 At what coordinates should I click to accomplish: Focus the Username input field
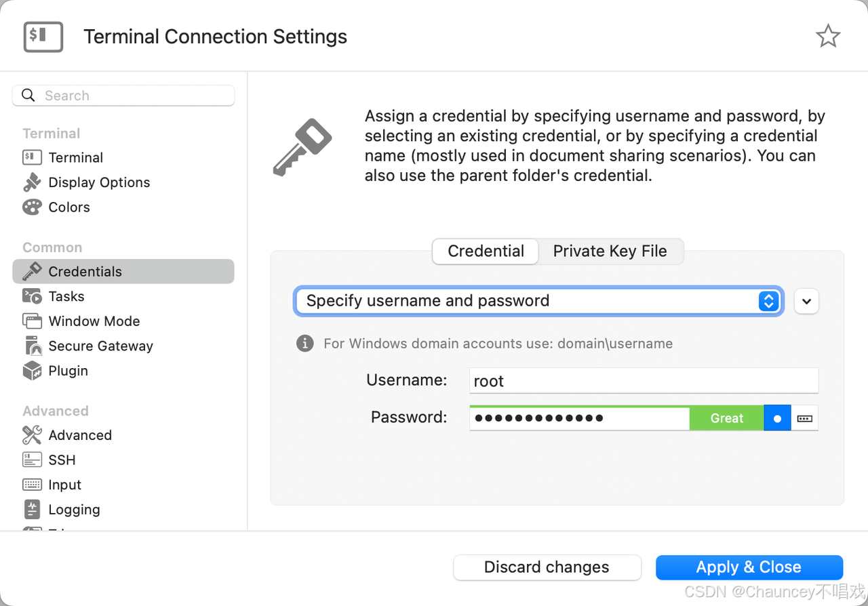(x=644, y=381)
